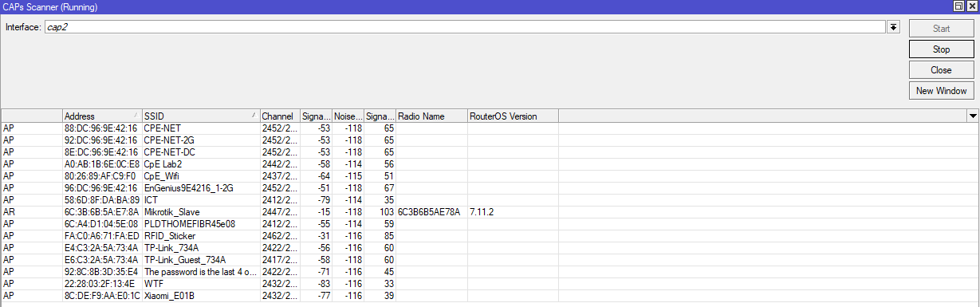Click address 96:DC:96:9E:42:16
Screen dimensions: 980x307
click(100, 188)
